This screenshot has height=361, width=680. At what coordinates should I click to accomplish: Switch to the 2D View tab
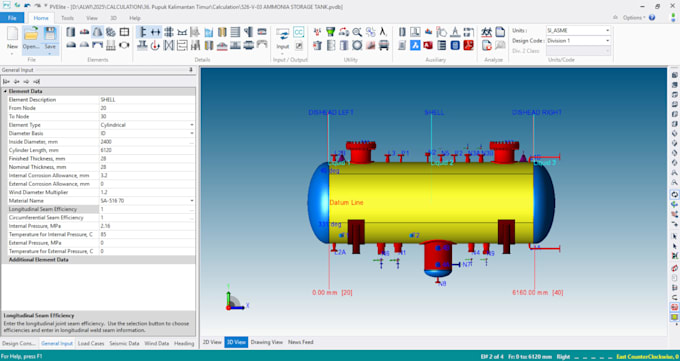click(x=212, y=342)
